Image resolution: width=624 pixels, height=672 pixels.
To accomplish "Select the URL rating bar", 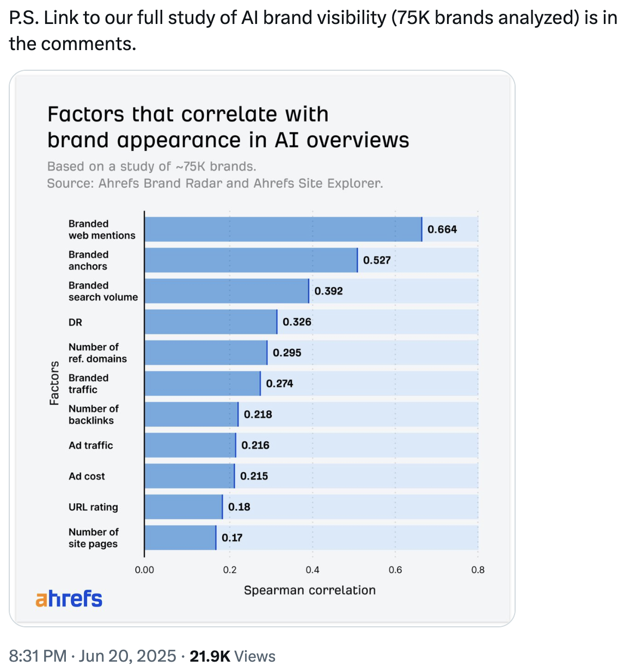I will (x=183, y=507).
